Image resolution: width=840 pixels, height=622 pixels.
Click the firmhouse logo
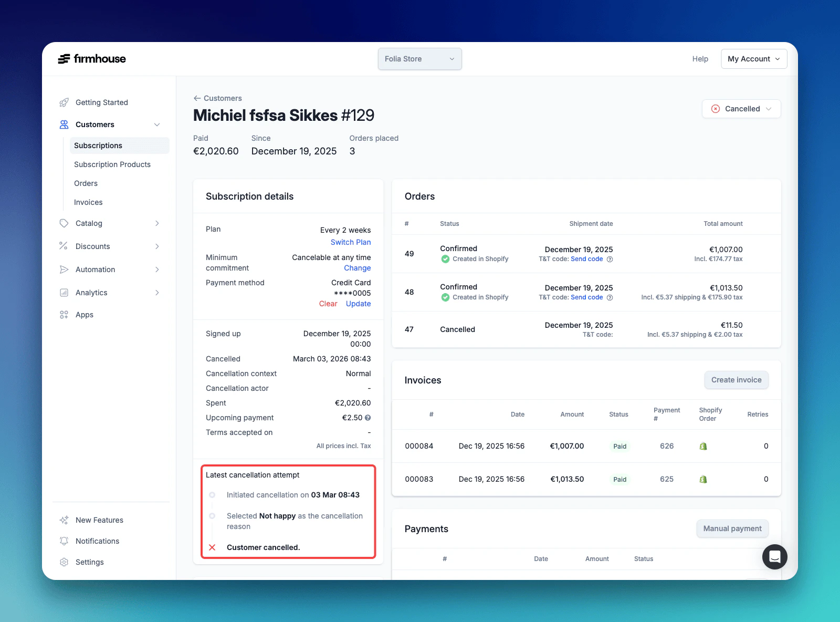coord(92,59)
